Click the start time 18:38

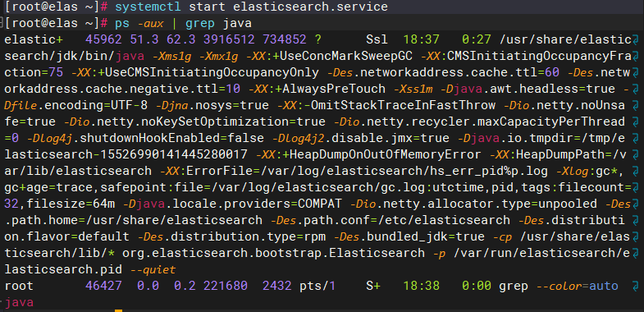pos(421,286)
